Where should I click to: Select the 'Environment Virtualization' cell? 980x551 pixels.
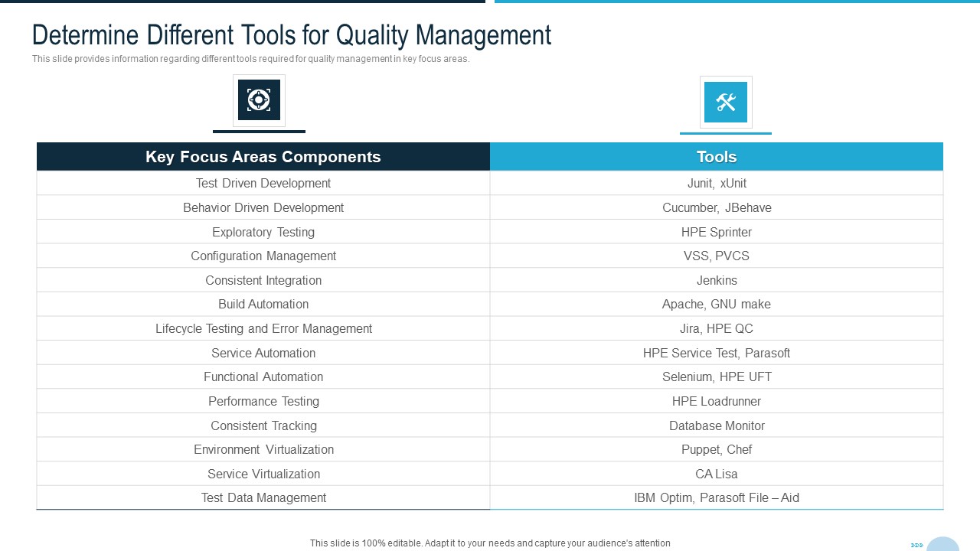(263, 449)
